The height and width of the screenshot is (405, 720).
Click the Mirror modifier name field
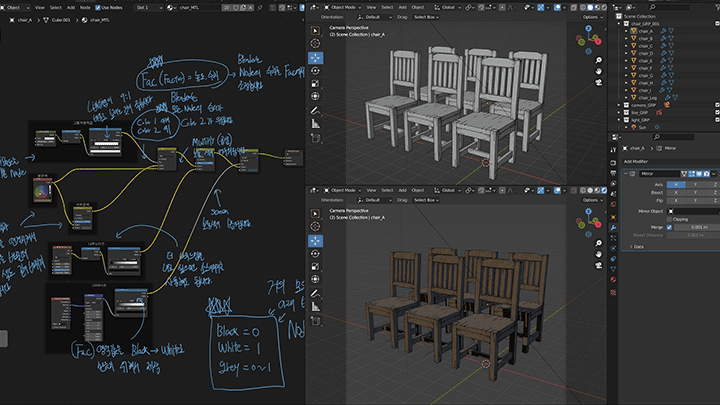[x=659, y=174]
